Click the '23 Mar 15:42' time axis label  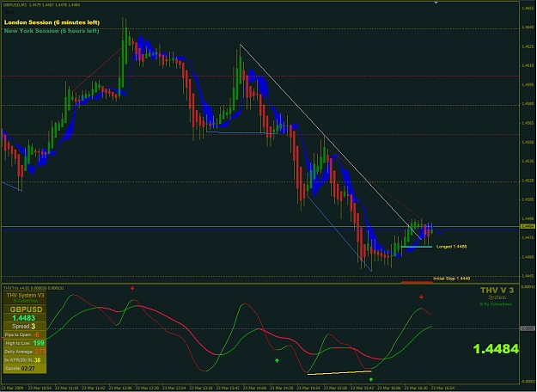pyautogui.click(x=362, y=388)
